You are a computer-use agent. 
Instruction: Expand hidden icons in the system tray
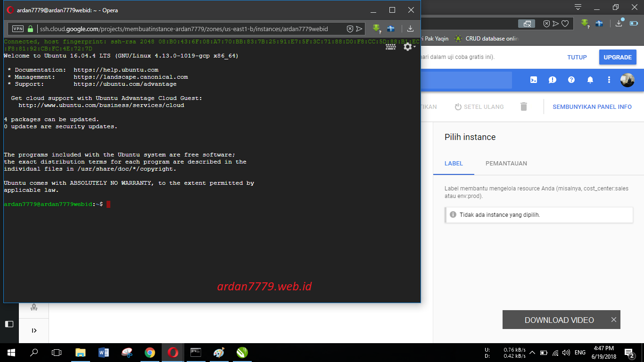click(x=532, y=353)
